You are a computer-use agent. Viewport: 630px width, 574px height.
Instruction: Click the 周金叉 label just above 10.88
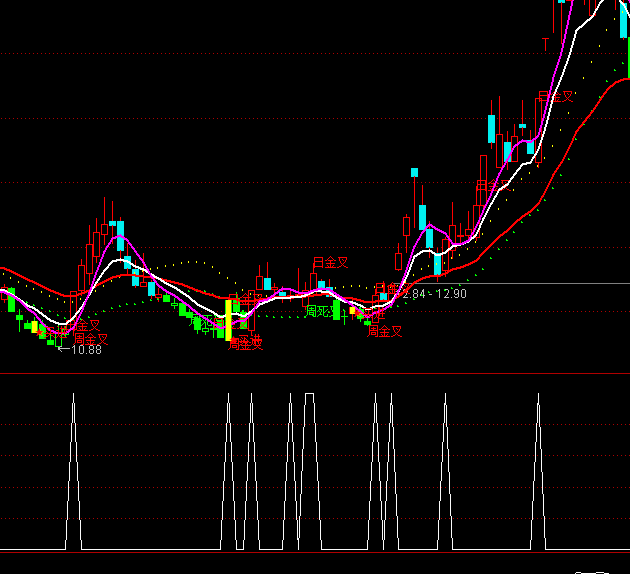[90, 338]
